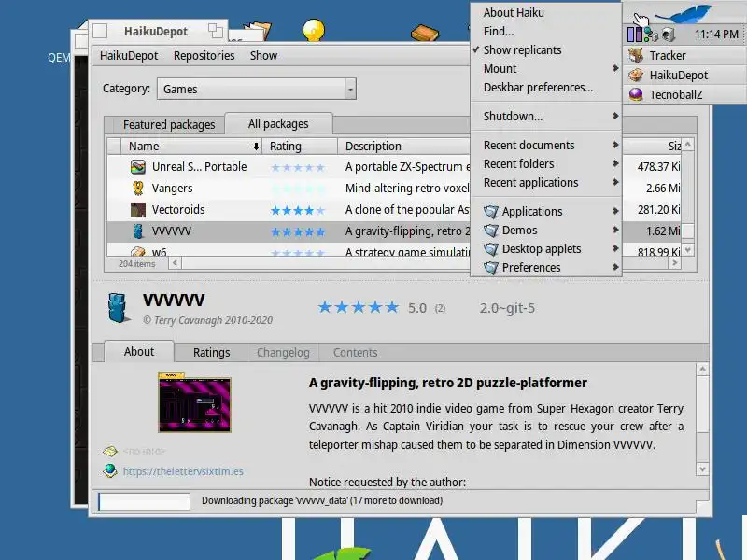Click the five-star rating in VVVVVV header
This screenshot has height=560, width=747.
pyautogui.click(x=359, y=308)
